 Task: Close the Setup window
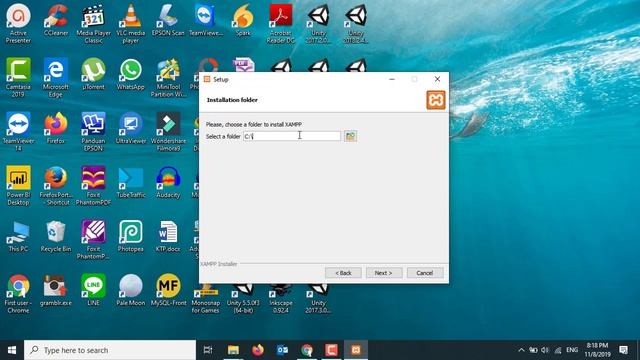437,79
